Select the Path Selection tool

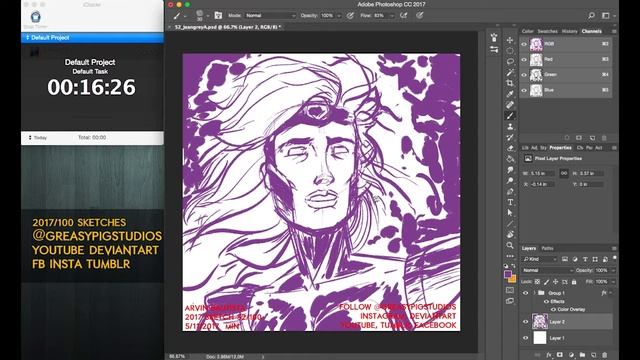coord(510,213)
